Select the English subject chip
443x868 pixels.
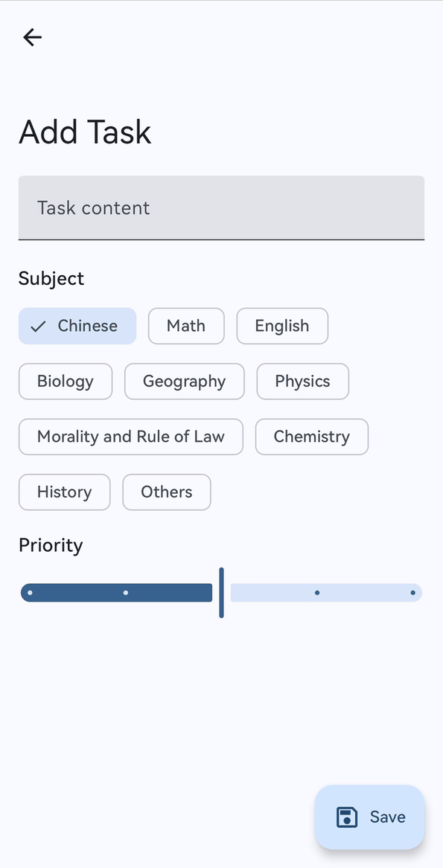(281, 326)
